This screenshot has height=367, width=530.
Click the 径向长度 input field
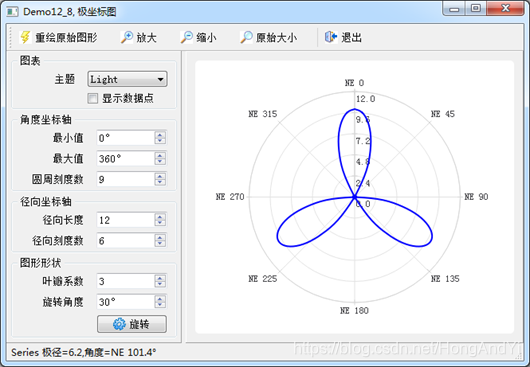tap(126, 220)
